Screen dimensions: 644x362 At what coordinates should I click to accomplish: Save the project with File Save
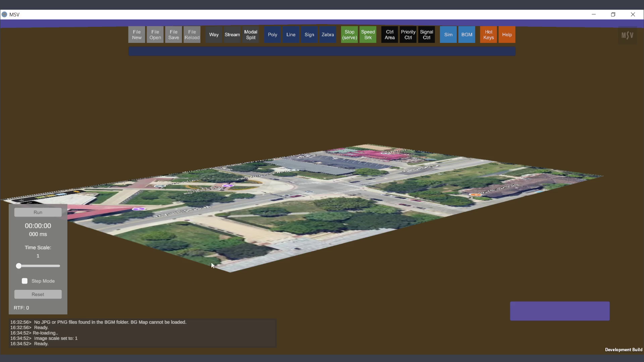pos(173,35)
